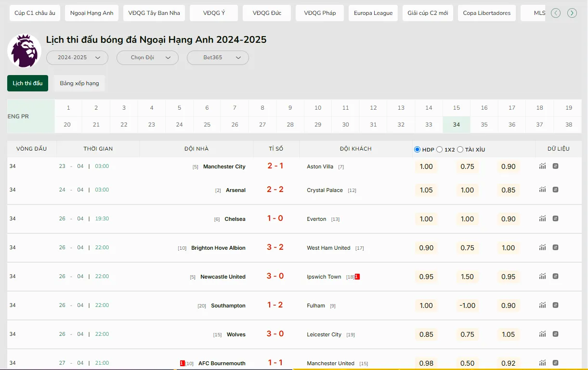
Task: Click the previous arrow in league carousel
Action: [556, 13]
